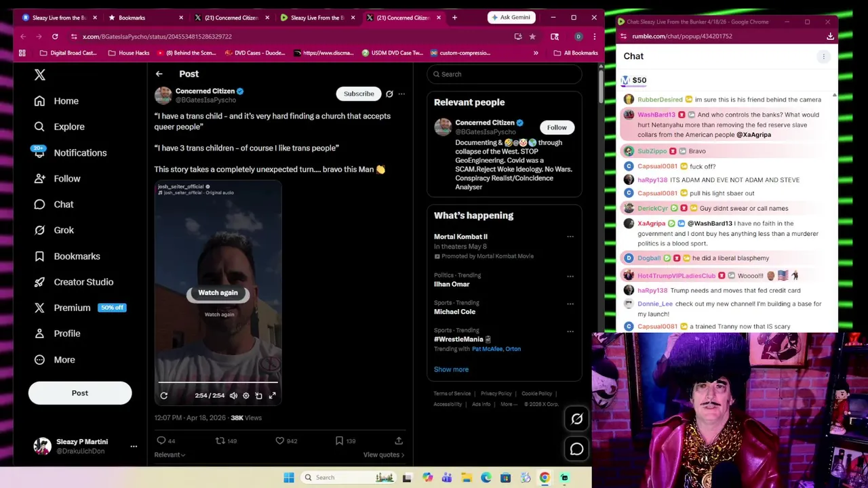Image resolution: width=868 pixels, height=488 pixels.
Task: Open the Relevant replies sort dropdown
Action: click(x=170, y=455)
